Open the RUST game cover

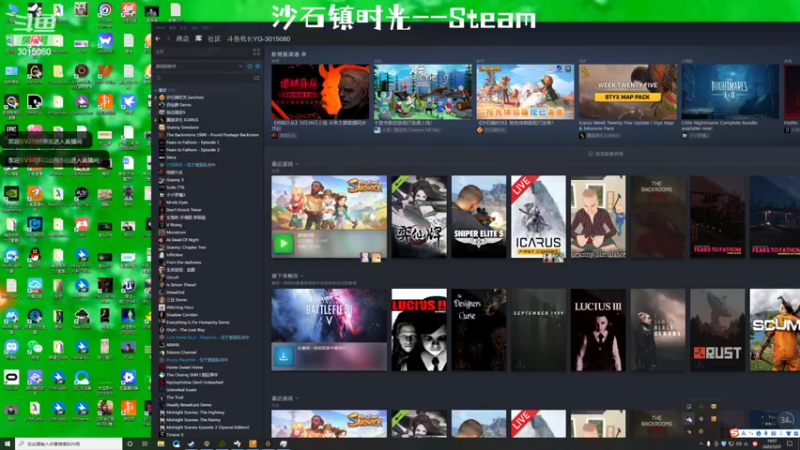click(717, 330)
